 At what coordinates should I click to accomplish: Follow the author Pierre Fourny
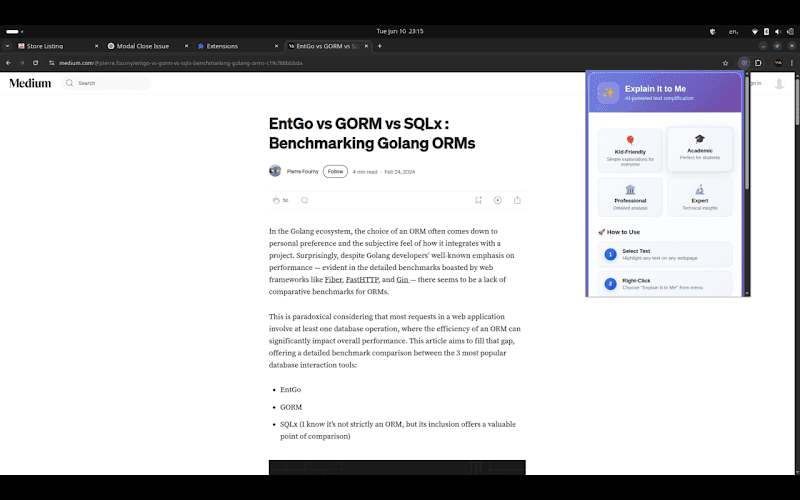coord(335,171)
